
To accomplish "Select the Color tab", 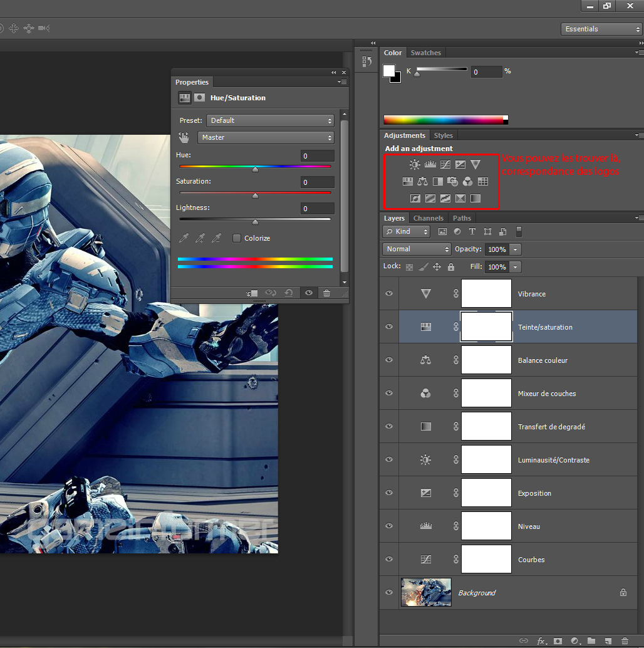I will (x=392, y=53).
